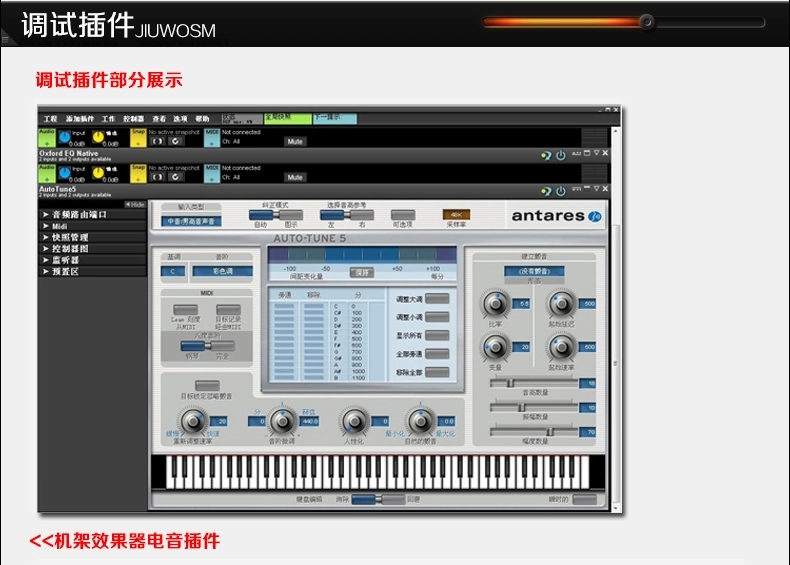Toggle the 瞬时的 momentary button

(x=584, y=499)
